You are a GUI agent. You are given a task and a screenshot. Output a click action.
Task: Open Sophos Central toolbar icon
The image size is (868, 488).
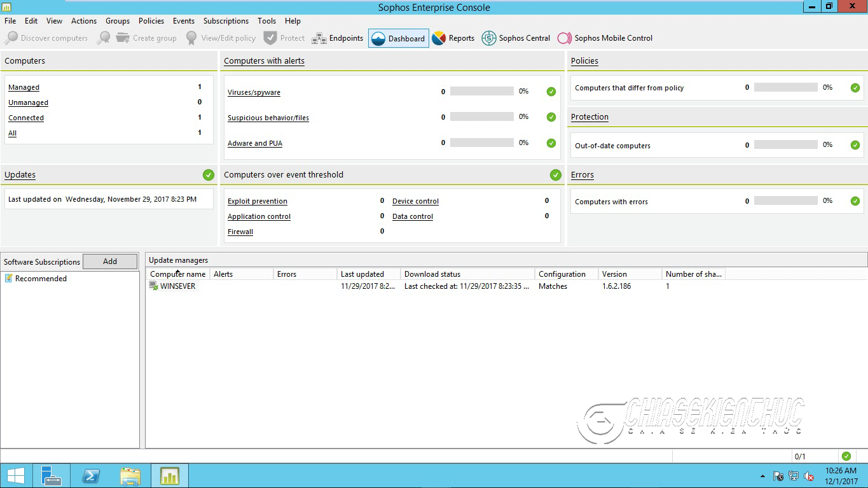coord(489,38)
